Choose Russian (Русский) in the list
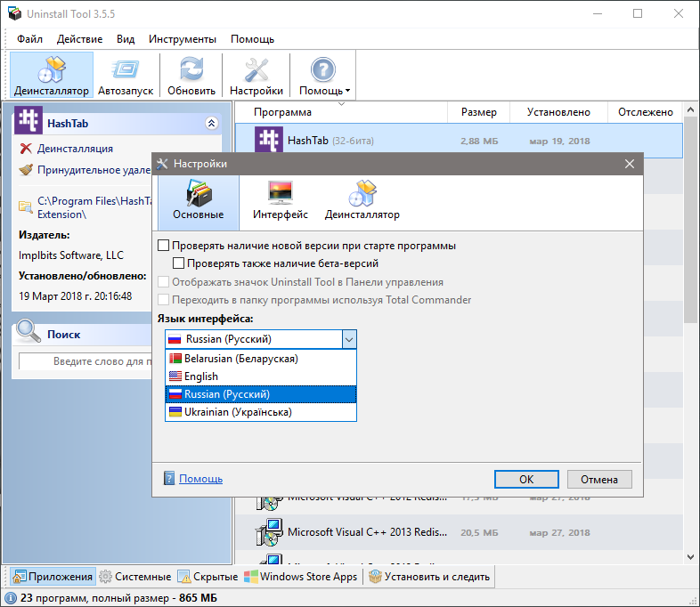Viewport: 700px width, 607px height. tap(261, 394)
